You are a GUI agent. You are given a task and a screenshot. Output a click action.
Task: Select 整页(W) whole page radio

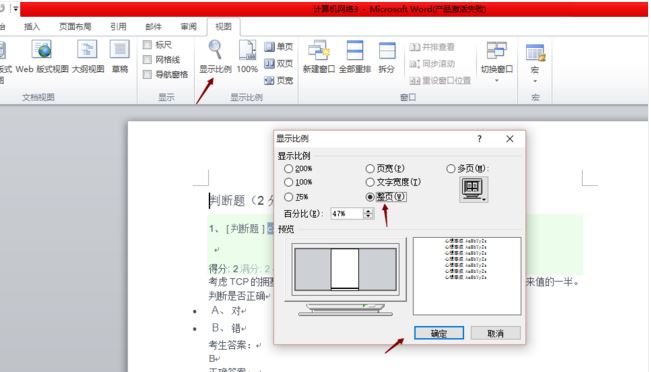click(370, 197)
